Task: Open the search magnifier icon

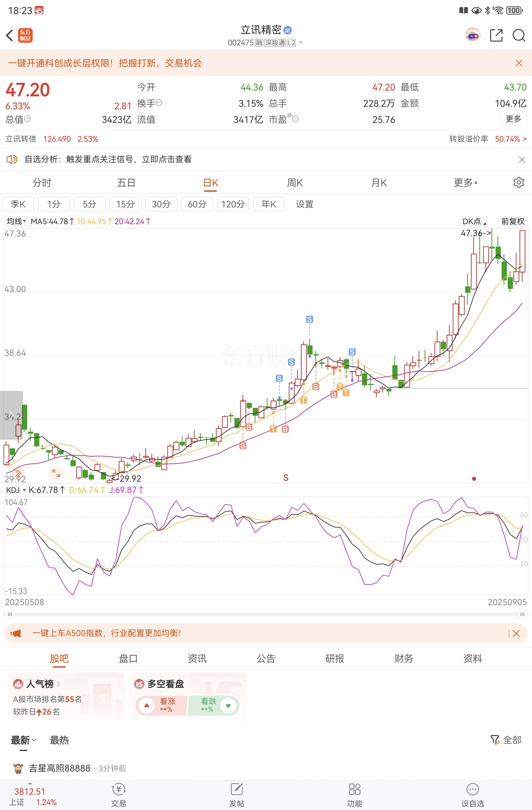Action: tap(519, 35)
